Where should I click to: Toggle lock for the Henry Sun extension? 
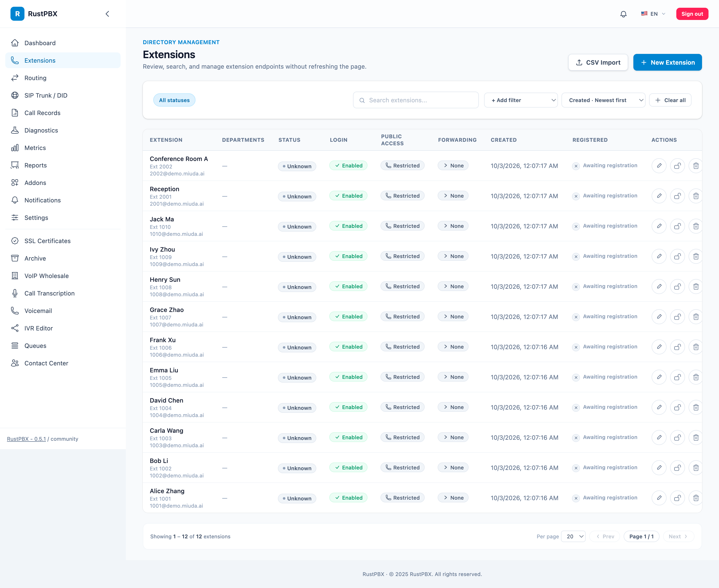click(677, 287)
